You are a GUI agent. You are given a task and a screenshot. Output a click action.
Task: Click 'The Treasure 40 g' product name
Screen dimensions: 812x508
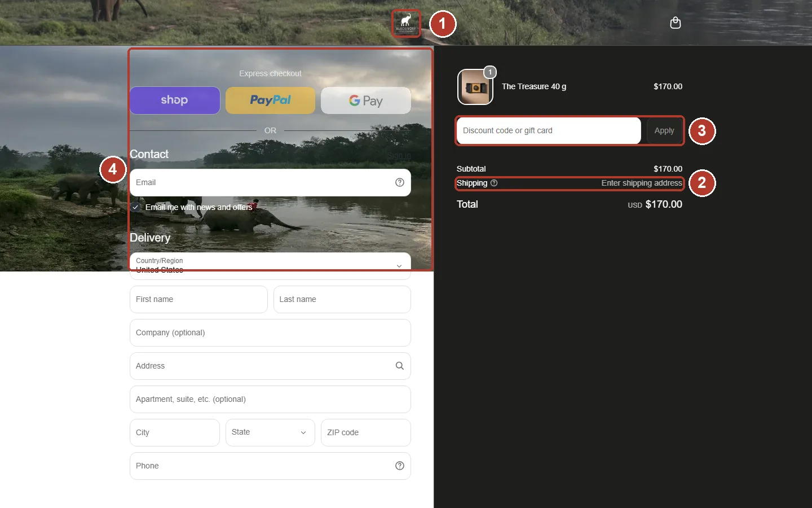point(534,86)
